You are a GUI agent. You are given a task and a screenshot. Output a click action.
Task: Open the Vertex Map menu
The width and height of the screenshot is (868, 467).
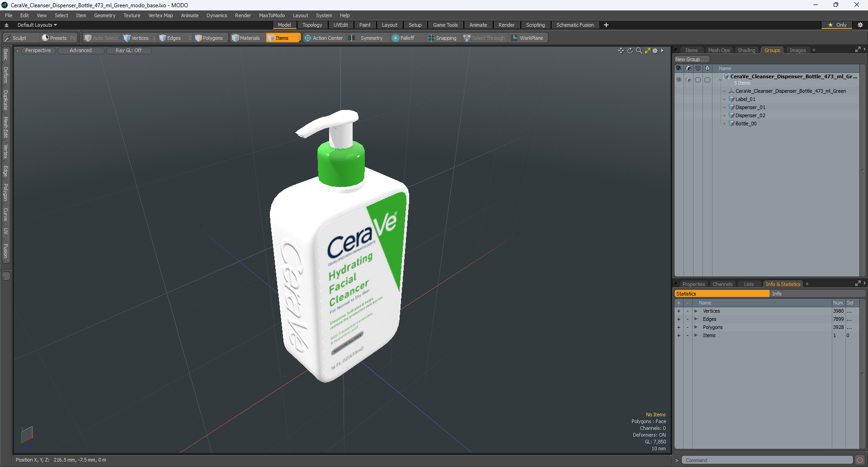pyautogui.click(x=160, y=15)
